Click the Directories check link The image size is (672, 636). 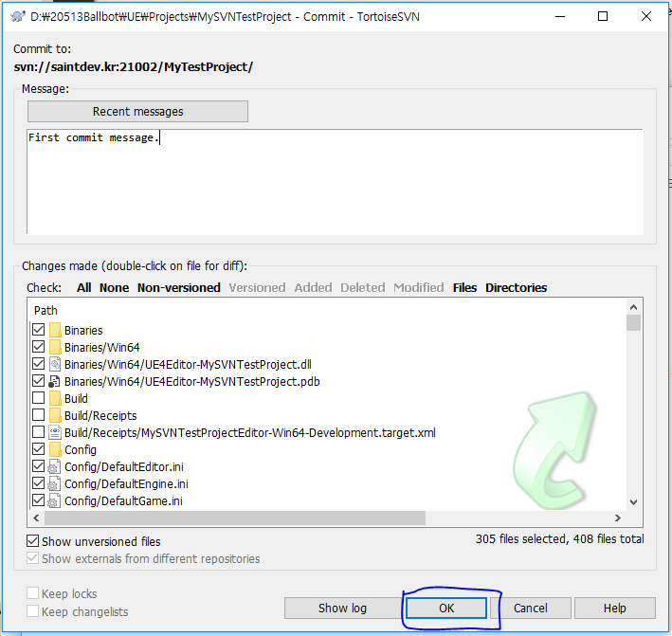click(516, 287)
